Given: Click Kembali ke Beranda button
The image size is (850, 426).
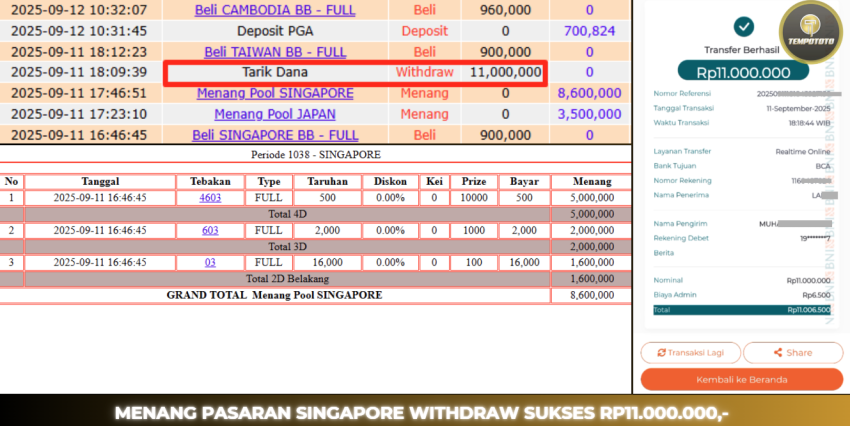Looking at the screenshot, I should click(x=742, y=379).
